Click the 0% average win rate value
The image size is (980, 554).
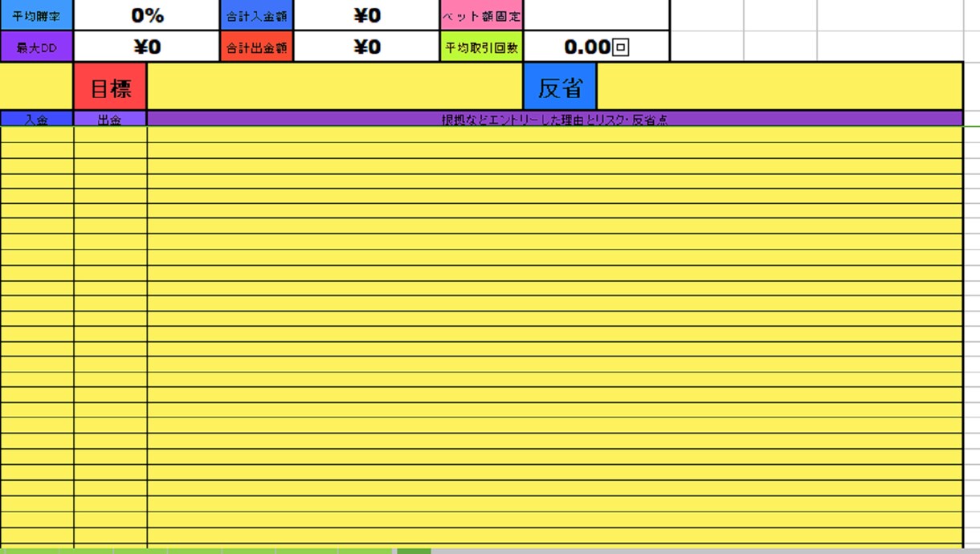[x=146, y=15]
